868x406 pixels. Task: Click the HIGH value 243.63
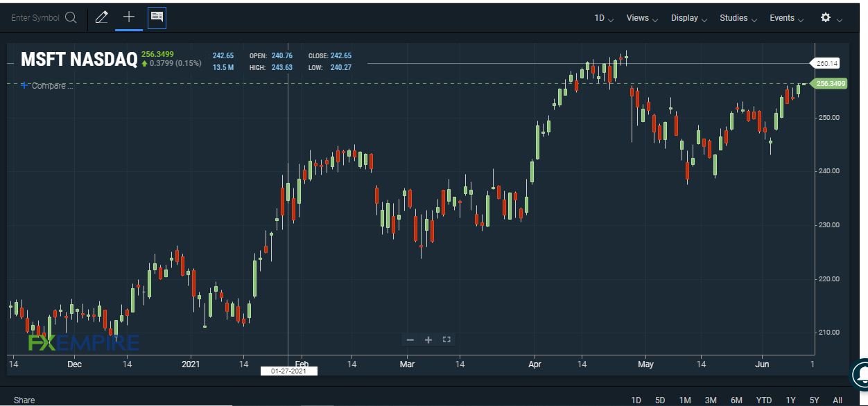pos(281,67)
